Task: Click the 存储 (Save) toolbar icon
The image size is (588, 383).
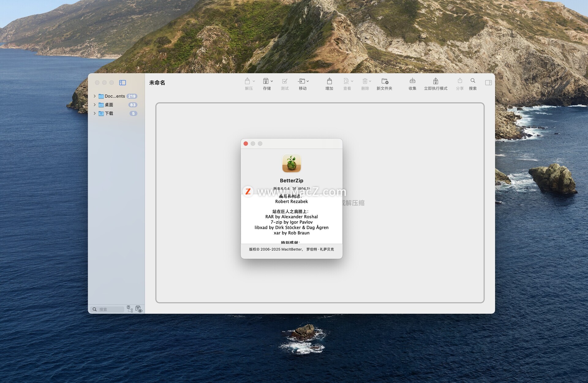Action: point(266,81)
